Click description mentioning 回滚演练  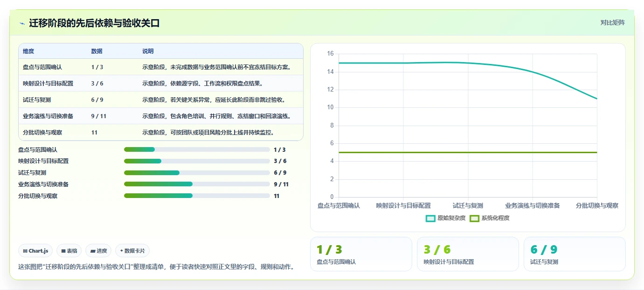(217, 116)
